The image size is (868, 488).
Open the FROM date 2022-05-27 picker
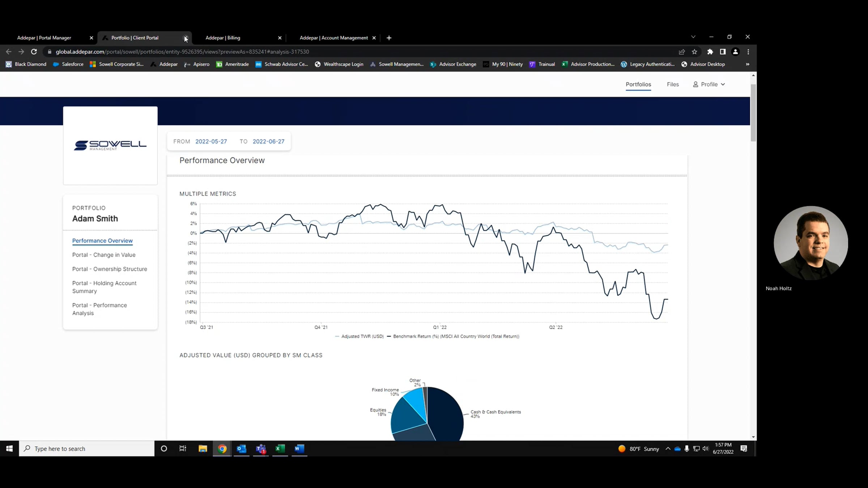pos(211,141)
